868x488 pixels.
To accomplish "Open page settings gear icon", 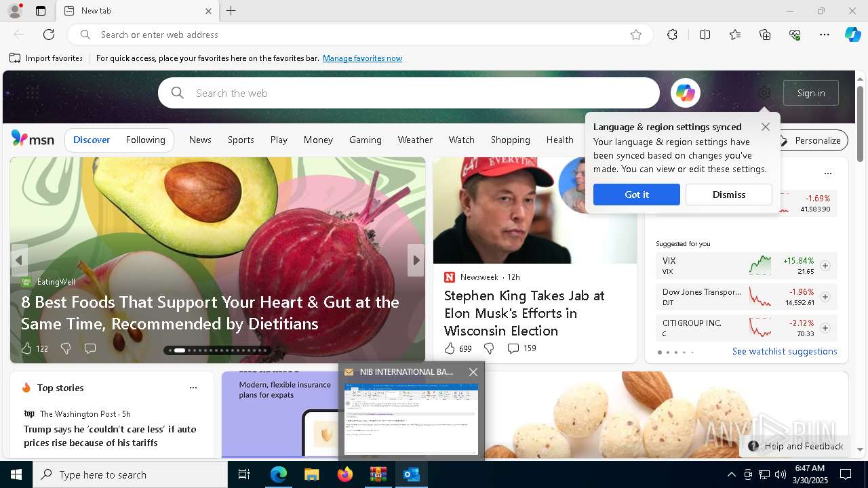I will click(764, 93).
